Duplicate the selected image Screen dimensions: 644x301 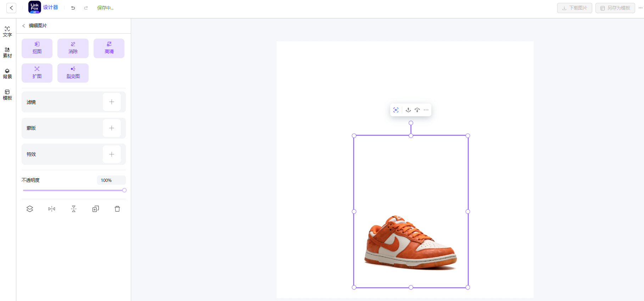tap(96, 209)
